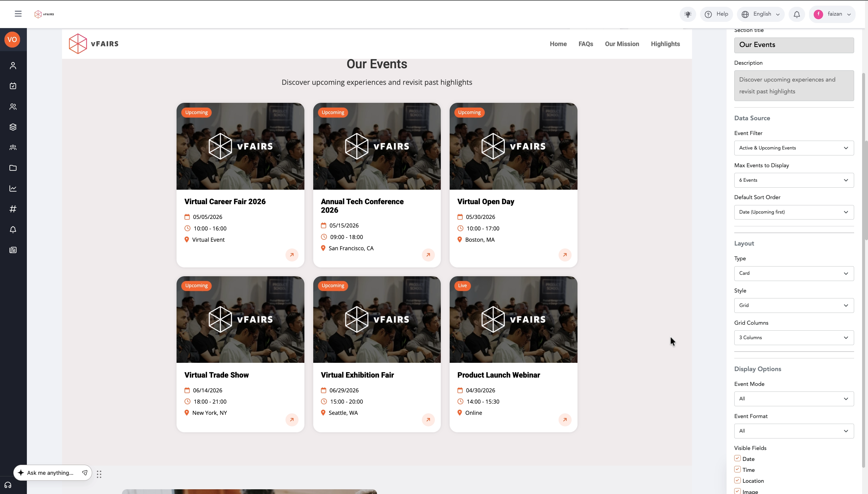Uncheck the Time visible field

[x=738, y=469]
